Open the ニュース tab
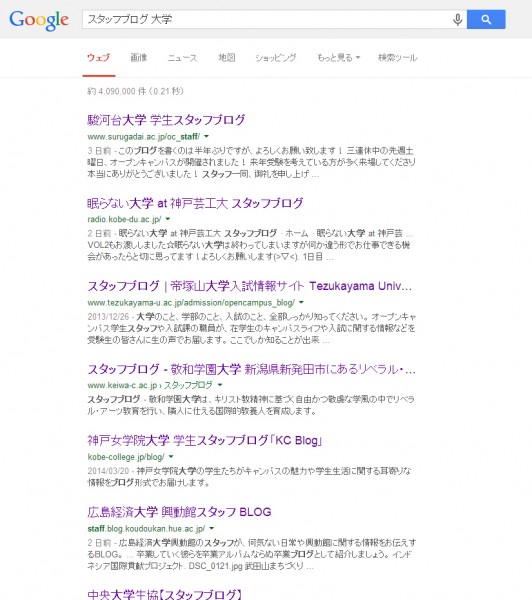Image resolution: width=532 pixels, height=600 pixels. (x=182, y=58)
